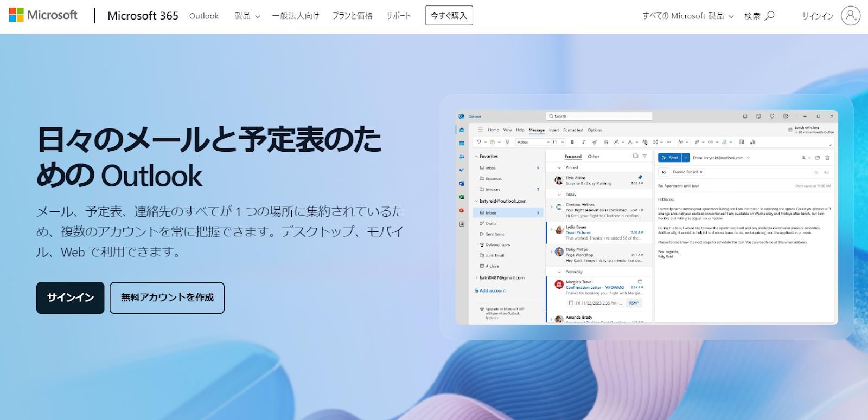Launch the PowerPoint icon in preview's app rail

pyautogui.click(x=462, y=210)
